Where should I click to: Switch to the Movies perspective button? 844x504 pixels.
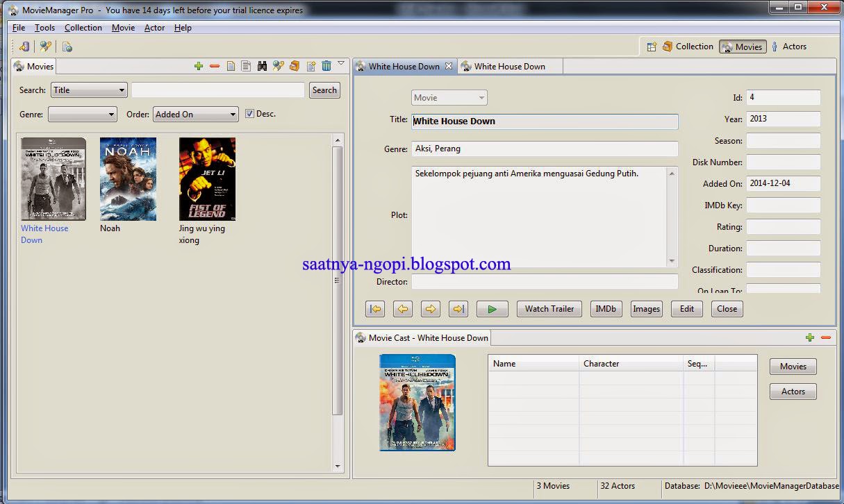743,47
